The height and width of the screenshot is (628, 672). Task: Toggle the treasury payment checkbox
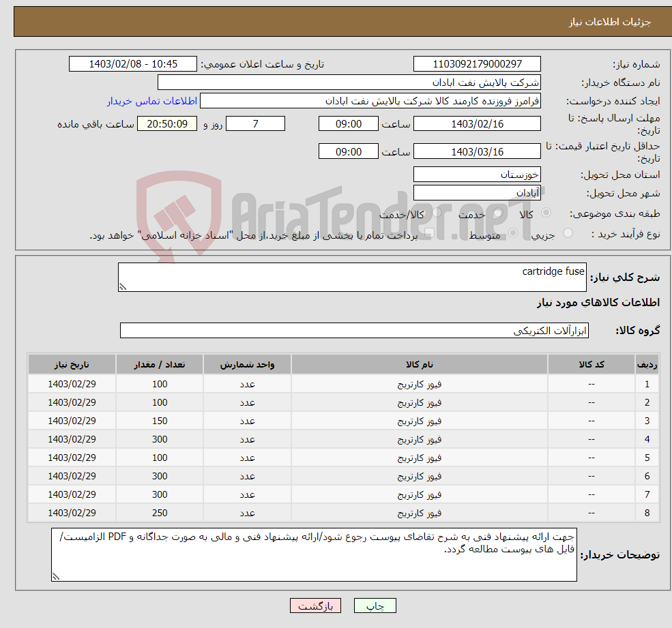(429, 233)
